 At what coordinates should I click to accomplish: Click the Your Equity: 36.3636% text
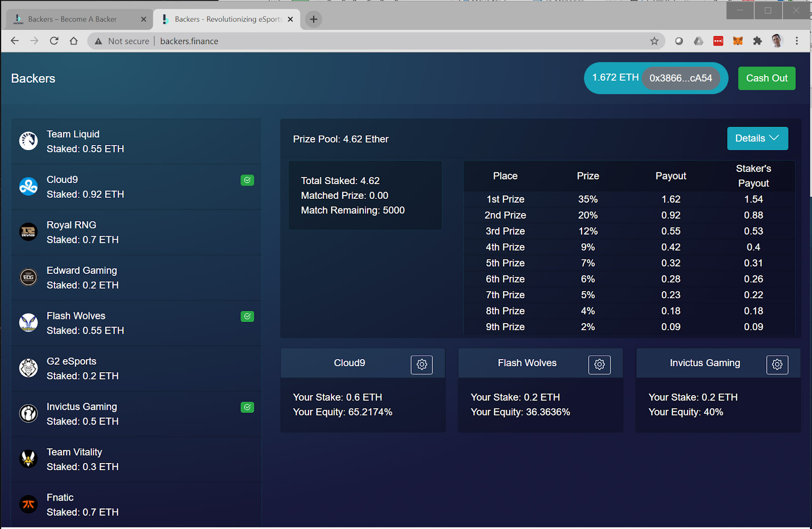click(520, 412)
